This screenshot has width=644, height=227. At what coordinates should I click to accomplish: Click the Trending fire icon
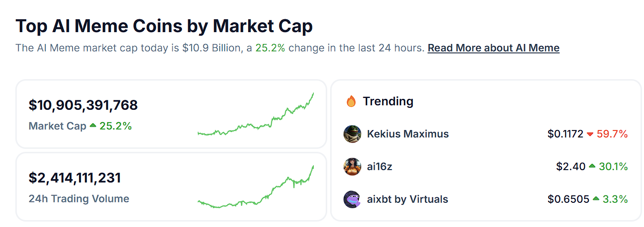coord(351,101)
